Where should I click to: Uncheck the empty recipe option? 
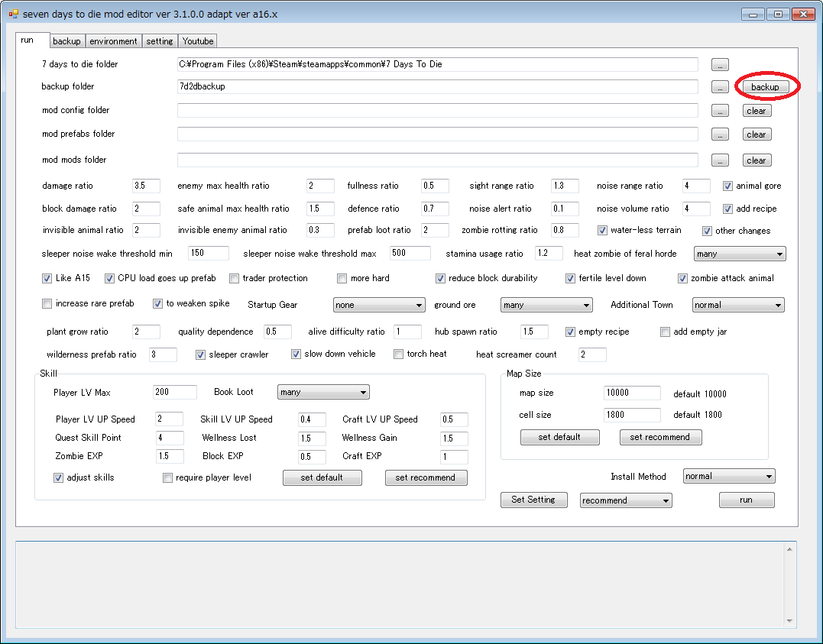[570, 332]
